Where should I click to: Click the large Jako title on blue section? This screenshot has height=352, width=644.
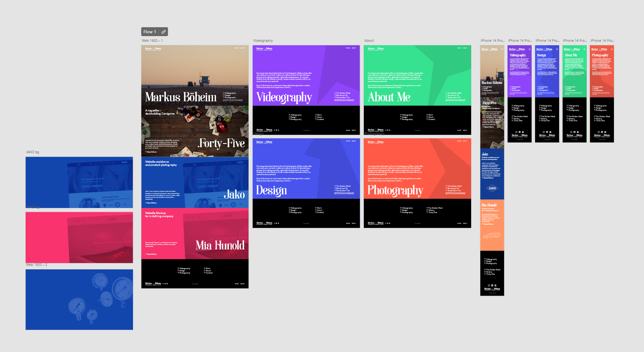pos(234,194)
